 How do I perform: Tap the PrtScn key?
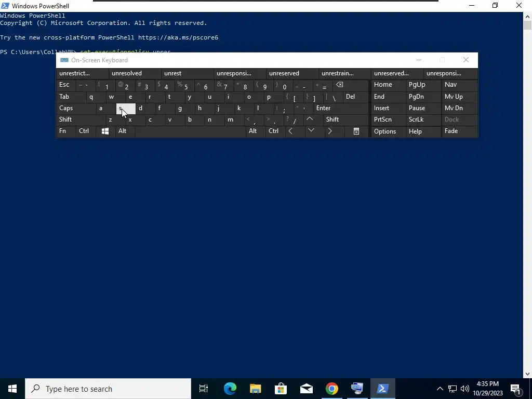[388, 119]
